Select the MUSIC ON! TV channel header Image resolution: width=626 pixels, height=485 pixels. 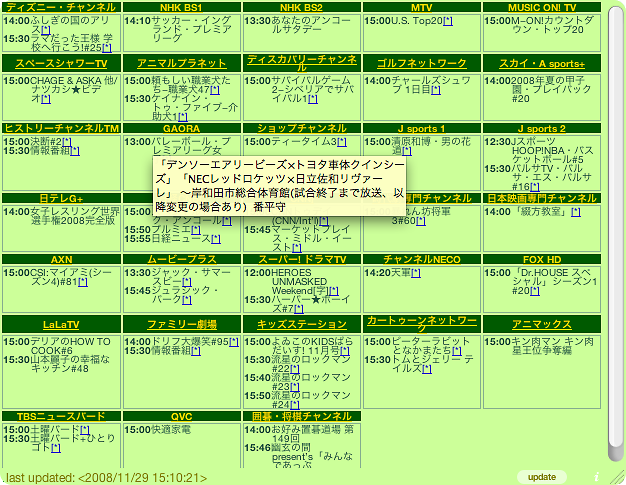[x=541, y=7]
